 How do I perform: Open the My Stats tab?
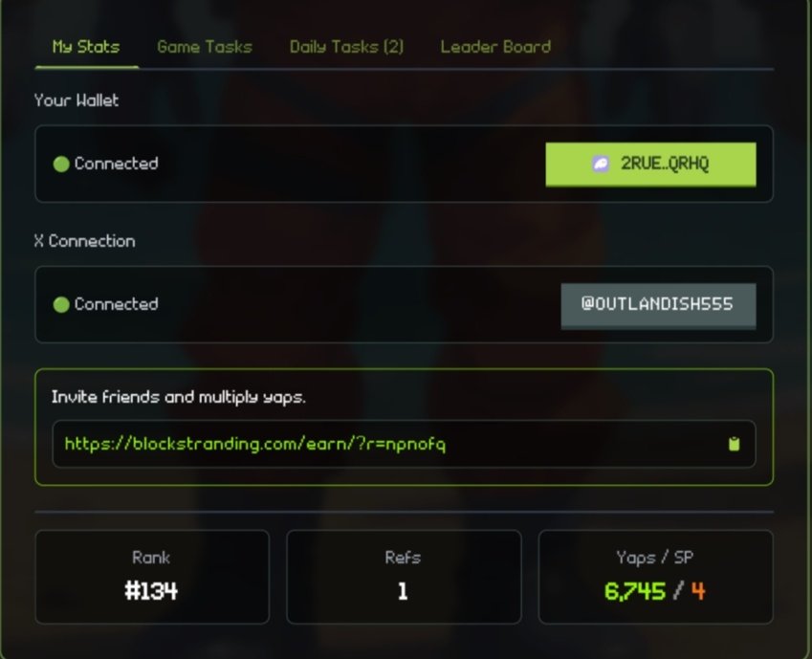point(86,47)
